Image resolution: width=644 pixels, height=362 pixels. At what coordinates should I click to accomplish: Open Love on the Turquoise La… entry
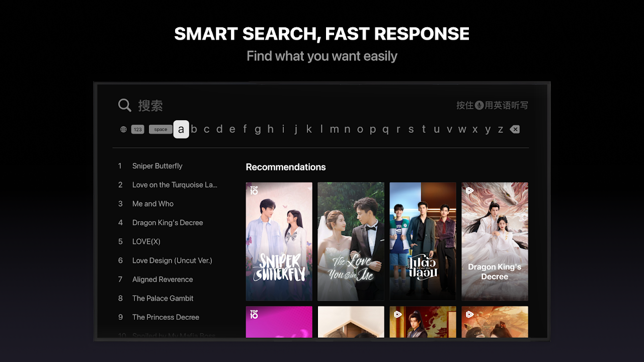pos(175,185)
